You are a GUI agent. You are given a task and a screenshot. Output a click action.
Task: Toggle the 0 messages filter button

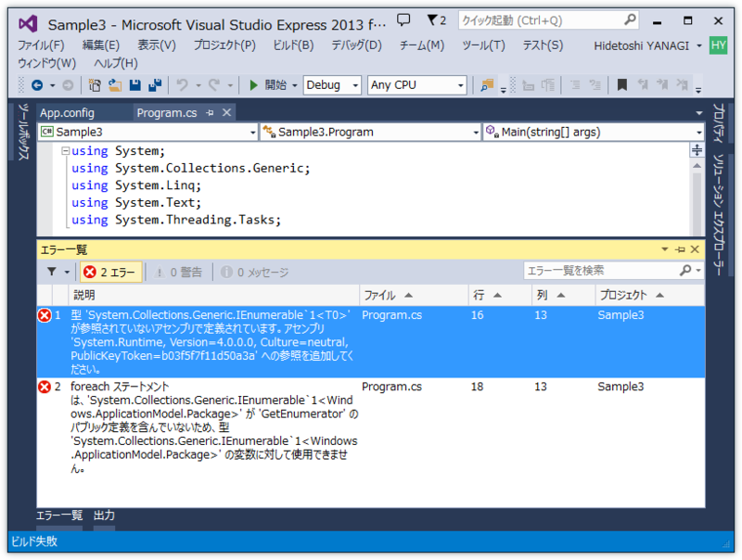pyautogui.click(x=256, y=272)
